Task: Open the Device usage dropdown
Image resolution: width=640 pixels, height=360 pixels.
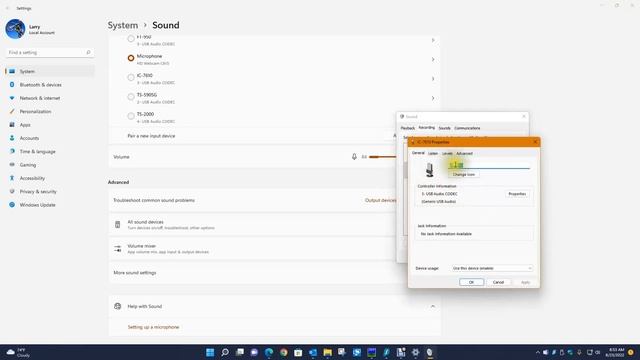Action: click(492, 268)
